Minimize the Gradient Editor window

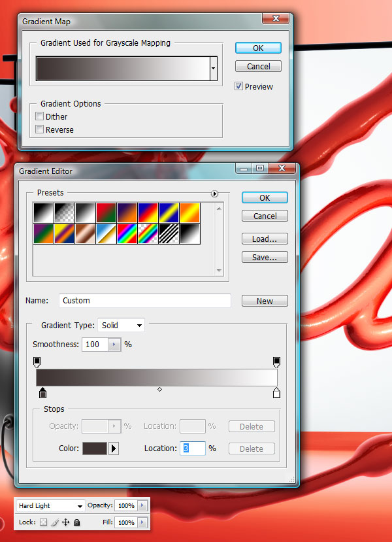point(244,168)
